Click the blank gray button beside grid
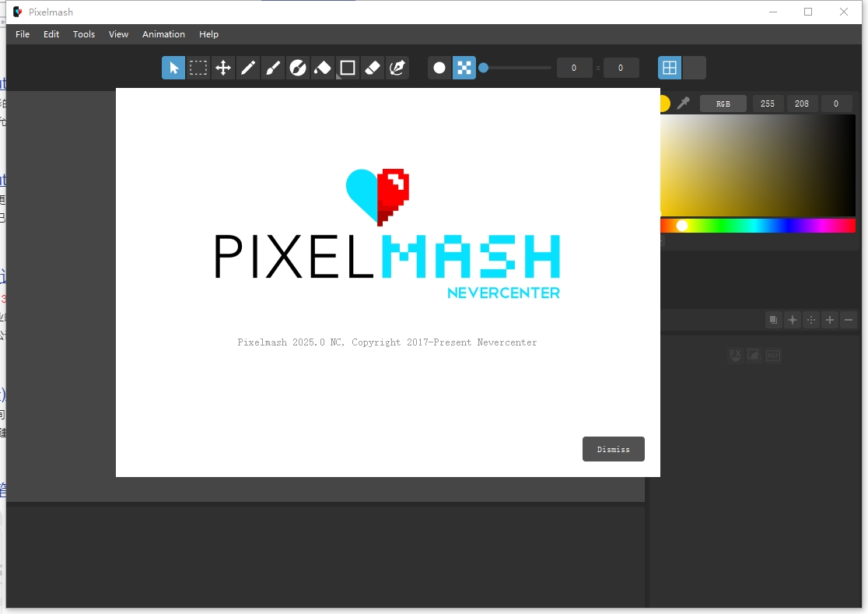 coord(695,68)
